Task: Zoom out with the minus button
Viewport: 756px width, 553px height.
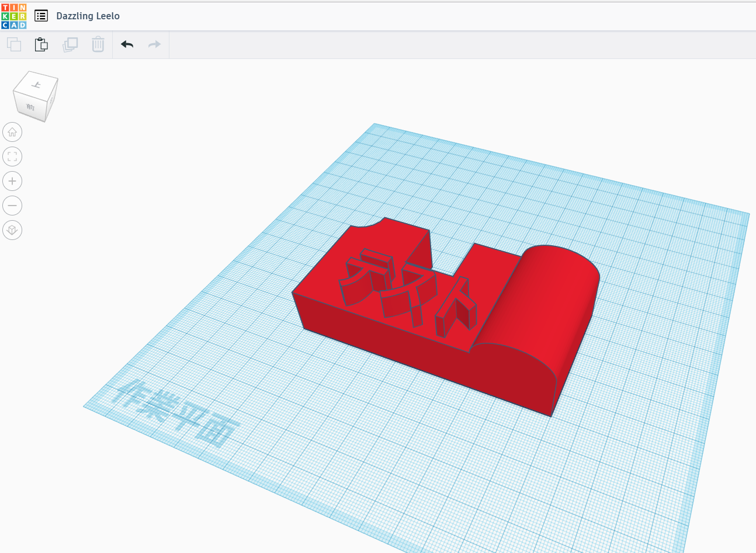Action: click(12, 206)
